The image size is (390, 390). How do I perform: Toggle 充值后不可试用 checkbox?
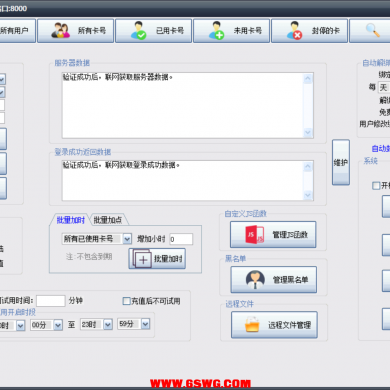click(x=126, y=301)
